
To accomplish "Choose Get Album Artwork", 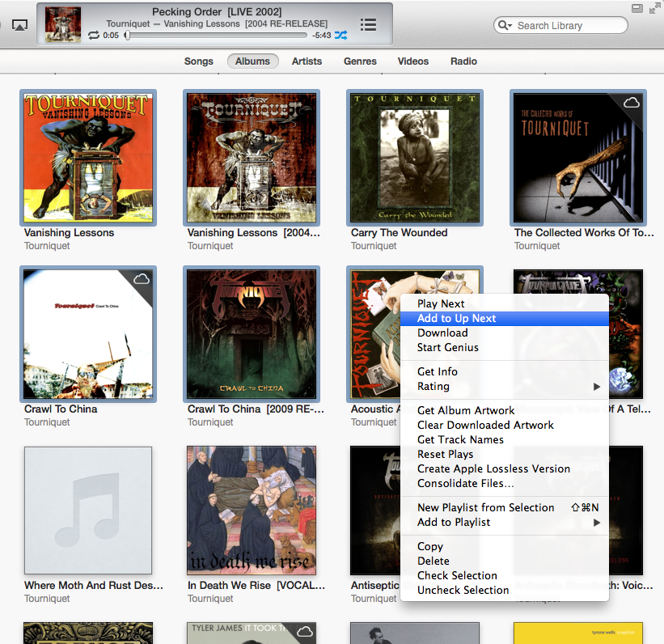I will 505,410.
